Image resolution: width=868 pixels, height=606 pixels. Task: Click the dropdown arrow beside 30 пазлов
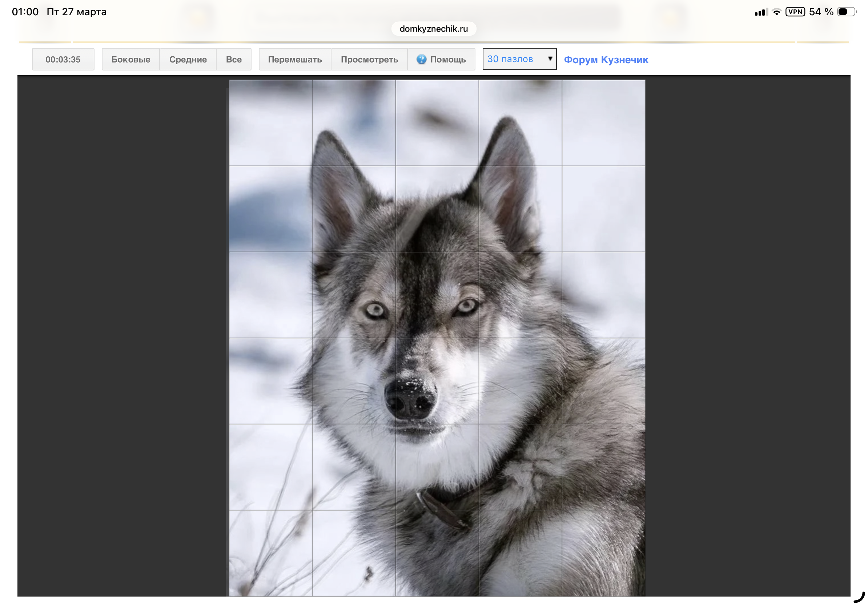click(550, 58)
